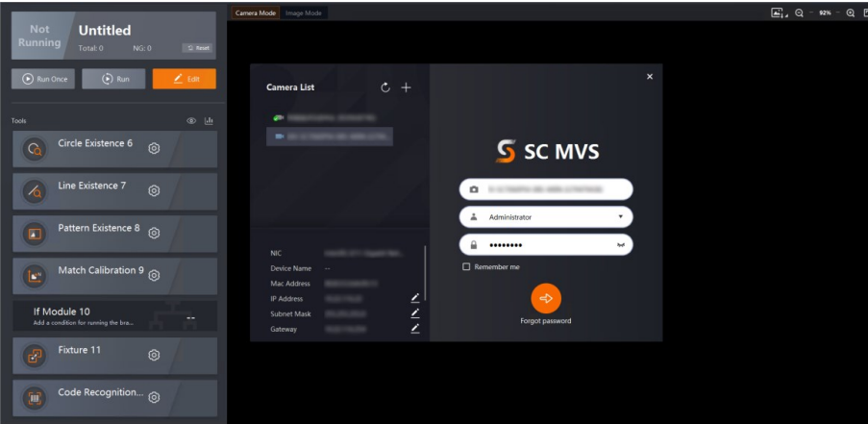The height and width of the screenshot is (424, 868).
Task: Add a camera with the plus icon
Action: [x=406, y=87]
